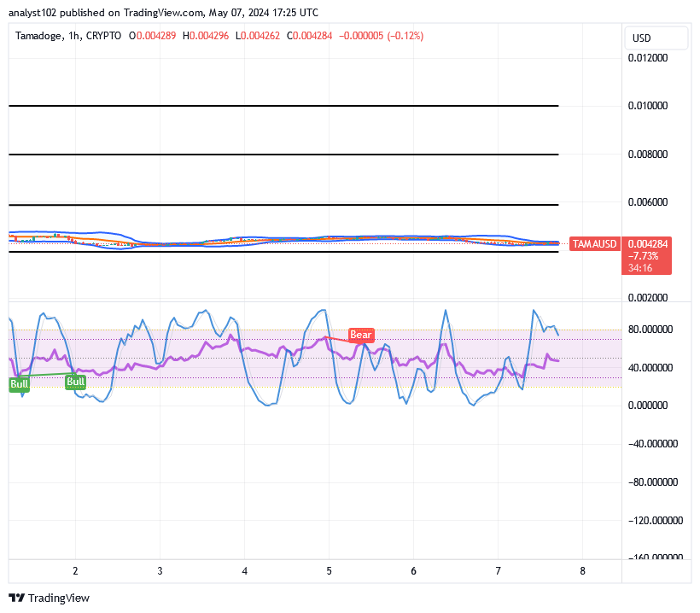The width and height of the screenshot is (700, 613).
Task: Click the horizontal line at 0.008000
Action: click(283, 155)
